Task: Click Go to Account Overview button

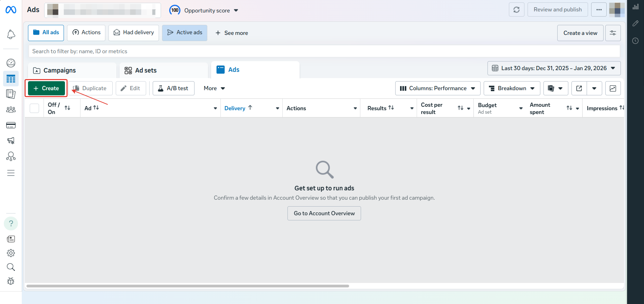Action: click(x=324, y=213)
